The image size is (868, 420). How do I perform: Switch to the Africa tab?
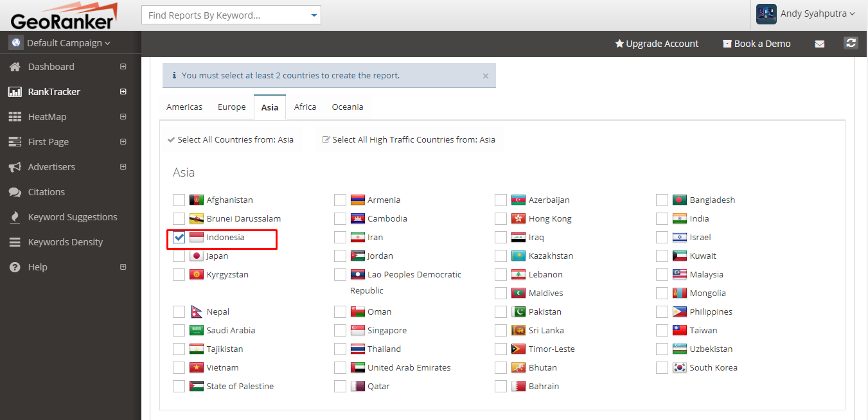click(305, 107)
